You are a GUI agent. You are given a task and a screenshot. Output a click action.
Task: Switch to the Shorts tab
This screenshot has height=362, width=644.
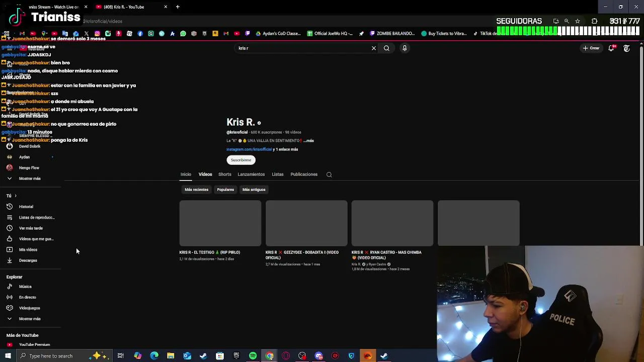click(x=225, y=174)
